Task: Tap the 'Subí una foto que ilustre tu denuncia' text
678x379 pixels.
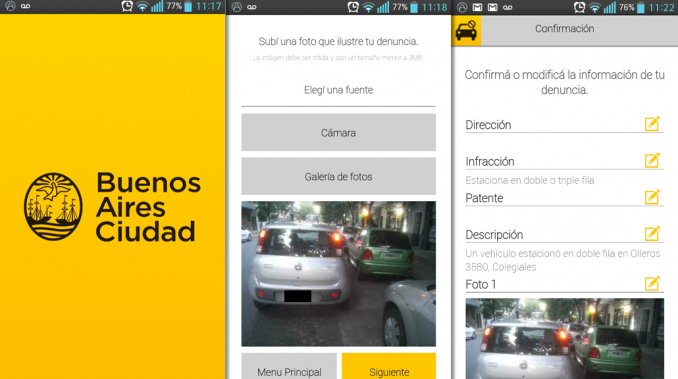Action: 338,41
